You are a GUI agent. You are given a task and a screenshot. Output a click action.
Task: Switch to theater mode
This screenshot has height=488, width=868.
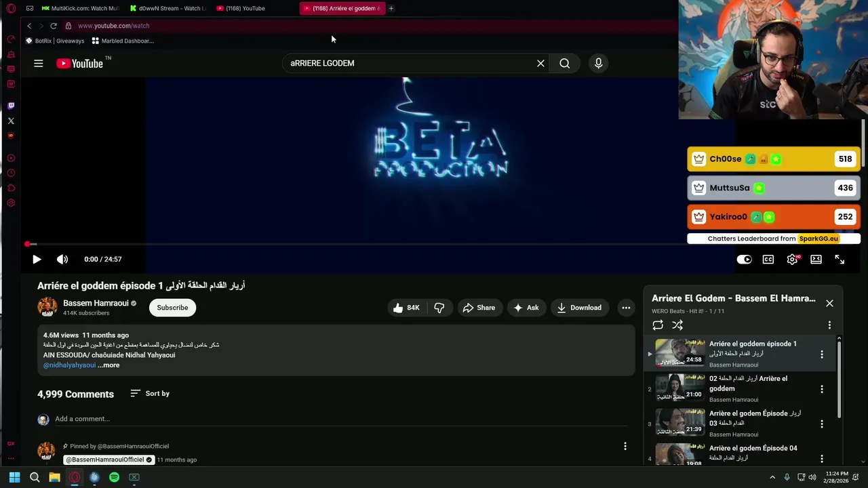816,260
